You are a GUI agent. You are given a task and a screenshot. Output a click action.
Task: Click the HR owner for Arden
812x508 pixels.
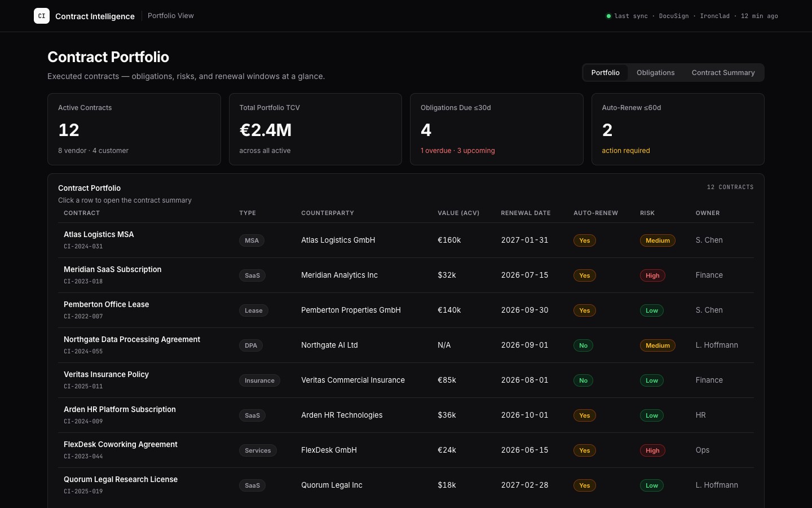pos(701,415)
